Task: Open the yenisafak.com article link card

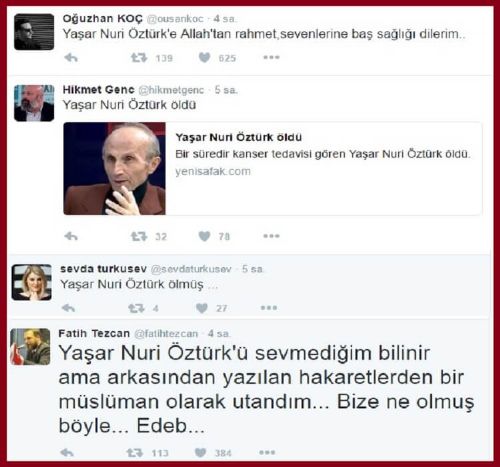Action: [x=273, y=168]
